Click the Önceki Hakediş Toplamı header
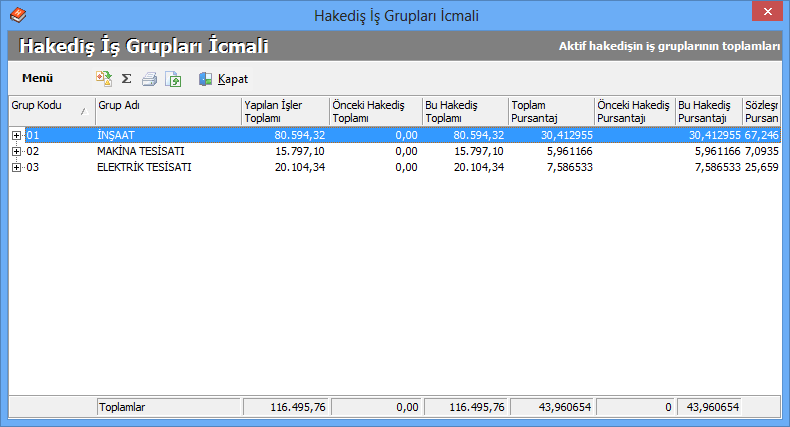The image size is (790, 427). (x=375, y=110)
